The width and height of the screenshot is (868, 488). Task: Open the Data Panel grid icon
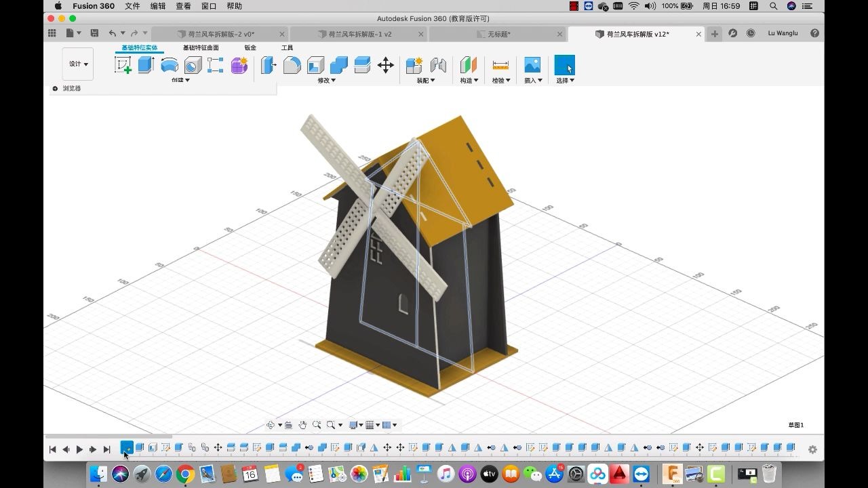click(52, 33)
